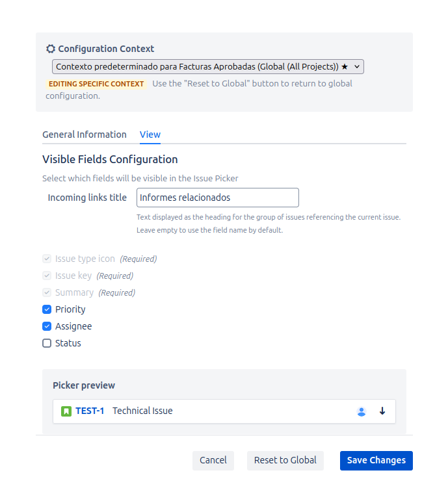This screenshot has width=448, height=503.
Task: Click the Technical Issue summary in preview
Action: click(142, 411)
